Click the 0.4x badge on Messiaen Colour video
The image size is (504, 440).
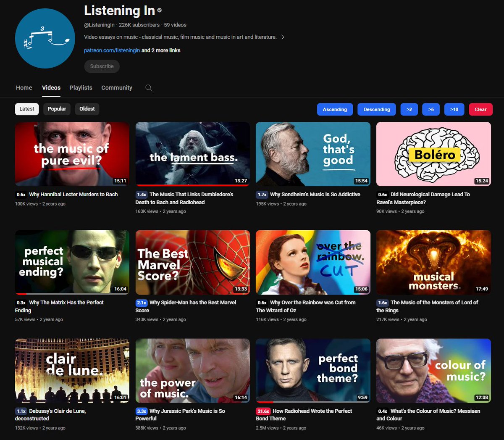coord(383,411)
